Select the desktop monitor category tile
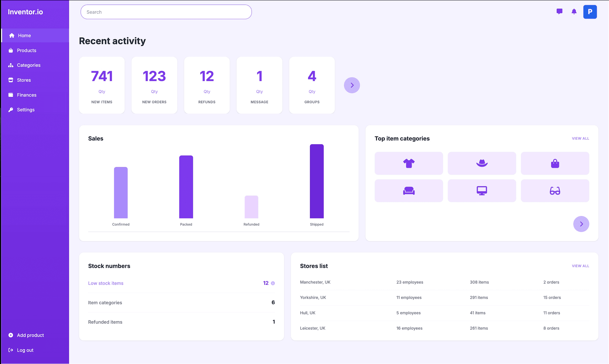Viewport: 609px width, 364px height. coord(482,191)
